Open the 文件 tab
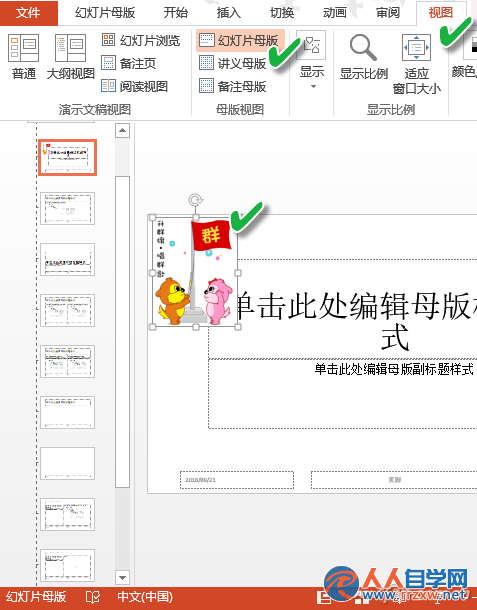 point(28,12)
